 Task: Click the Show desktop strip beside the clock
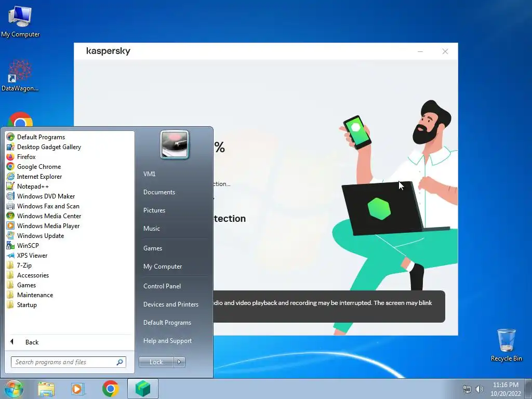(528, 389)
